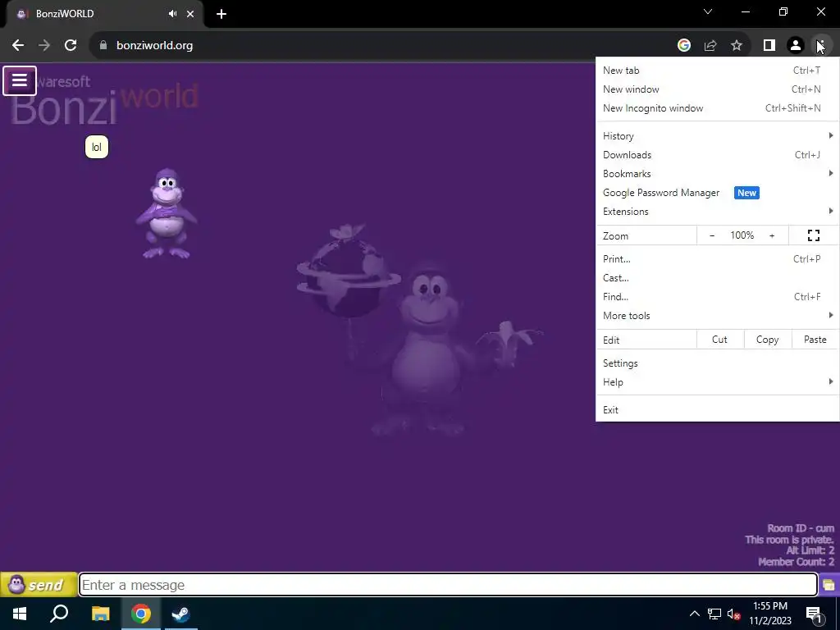Click the purple Bonzi gorilla character
The width and height of the screenshot is (840, 630).
pyautogui.click(x=167, y=213)
